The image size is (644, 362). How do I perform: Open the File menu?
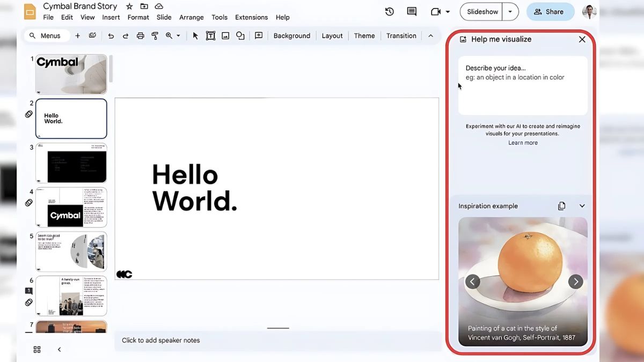[x=48, y=17]
